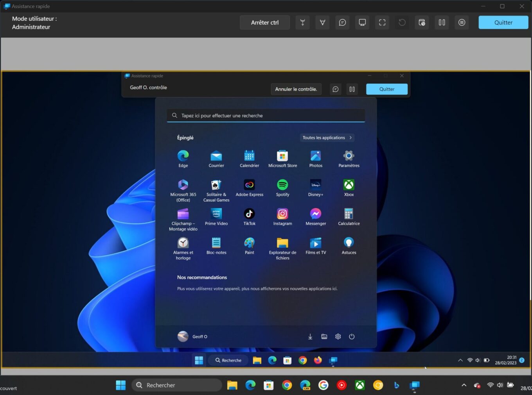Open Edge Canary on the local taskbar
This screenshot has height=395, width=532.
pyautogui.click(x=305, y=385)
